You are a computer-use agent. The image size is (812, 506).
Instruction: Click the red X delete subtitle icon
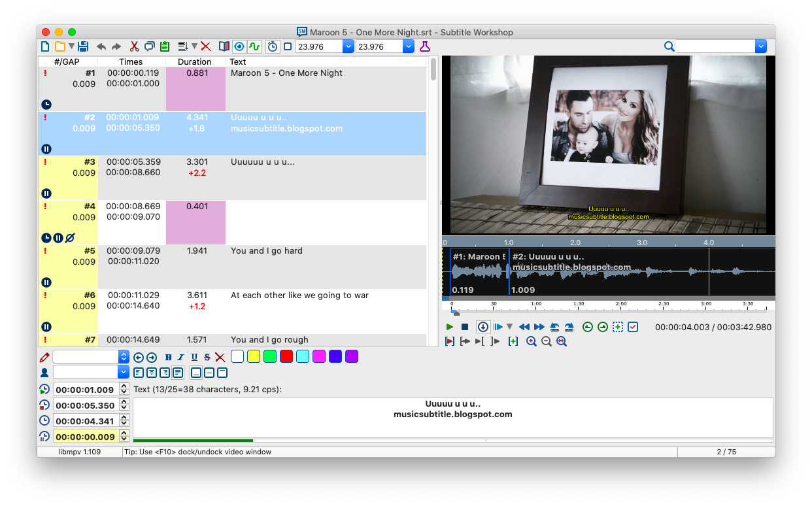pos(205,46)
